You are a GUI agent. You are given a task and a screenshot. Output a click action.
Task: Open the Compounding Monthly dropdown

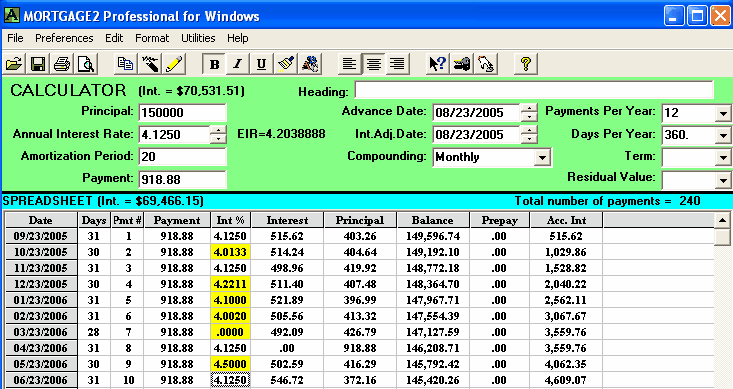point(542,158)
